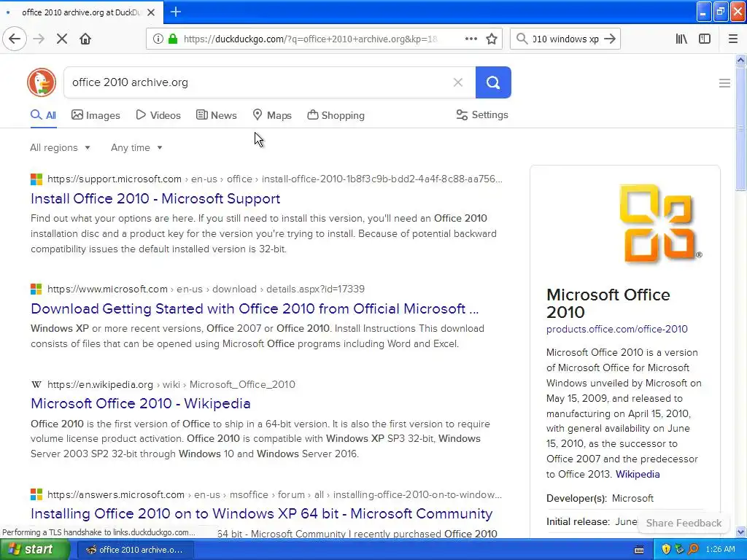Expand the All regions filter
Viewport: 747px width, 560px height.
pos(60,147)
